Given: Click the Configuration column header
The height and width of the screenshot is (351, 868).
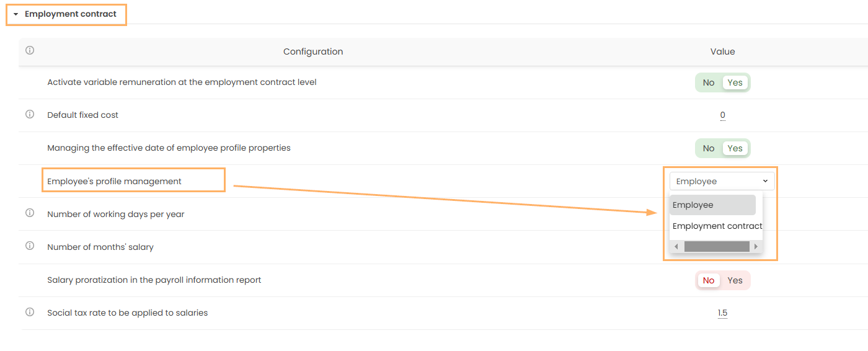Looking at the screenshot, I should [x=313, y=51].
